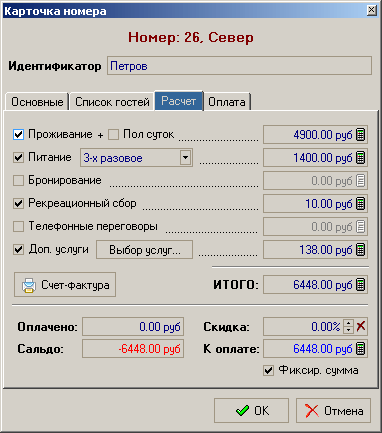The height and width of the screenshot is (433, 382).
Task: Enable Телефонные переговоры checkbox
Action: [18, 227]
